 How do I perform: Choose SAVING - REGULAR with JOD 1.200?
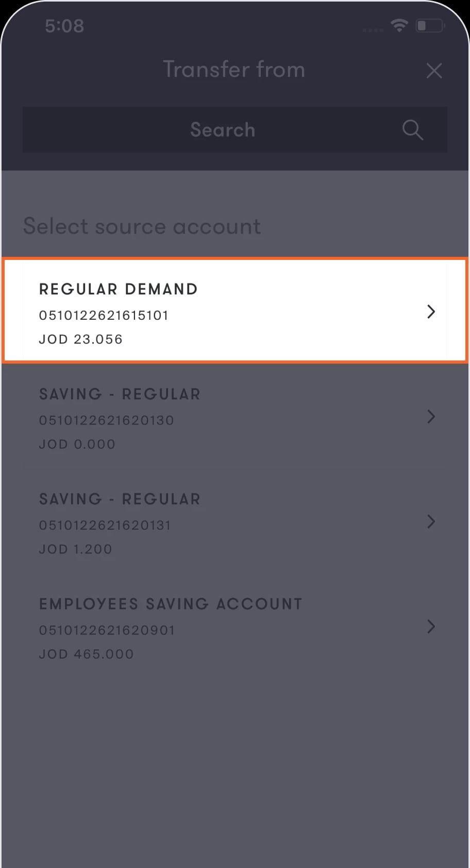[235, 522]
